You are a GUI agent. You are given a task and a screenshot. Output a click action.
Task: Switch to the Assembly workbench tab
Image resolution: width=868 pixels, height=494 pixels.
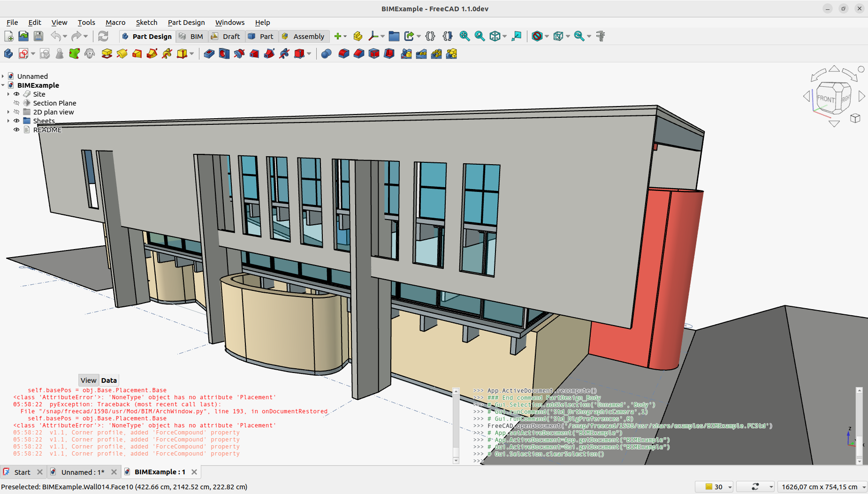point(303,37)
